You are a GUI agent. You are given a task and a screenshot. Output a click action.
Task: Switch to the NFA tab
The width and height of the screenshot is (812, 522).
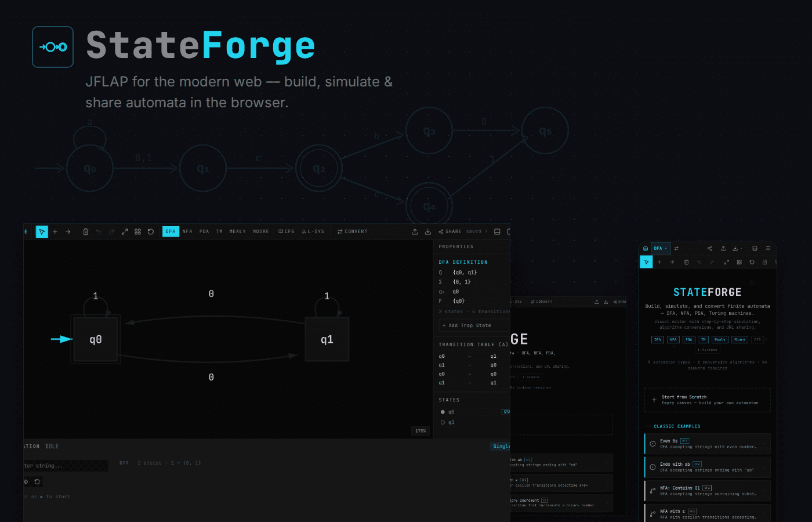point(187,231)
